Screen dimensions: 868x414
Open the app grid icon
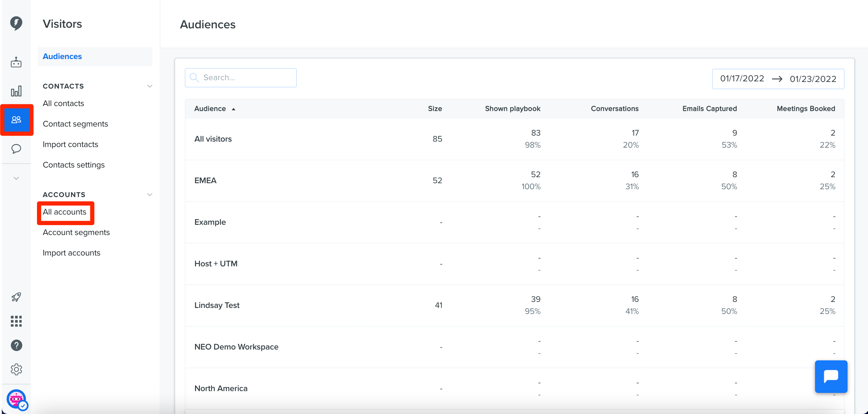[16, 321]
